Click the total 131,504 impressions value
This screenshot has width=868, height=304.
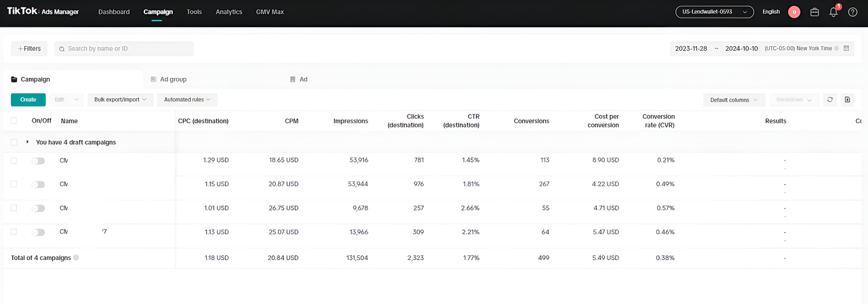click(x=357, y=258)
